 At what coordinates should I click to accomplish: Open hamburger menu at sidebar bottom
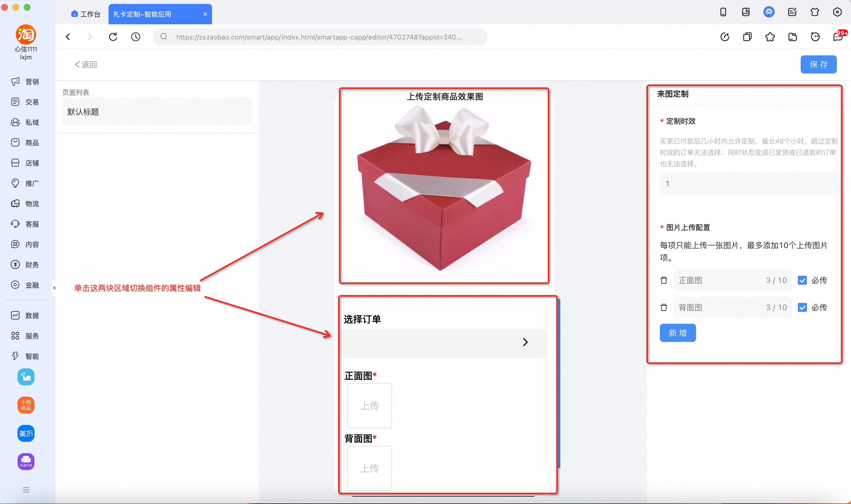click(26, 490)
